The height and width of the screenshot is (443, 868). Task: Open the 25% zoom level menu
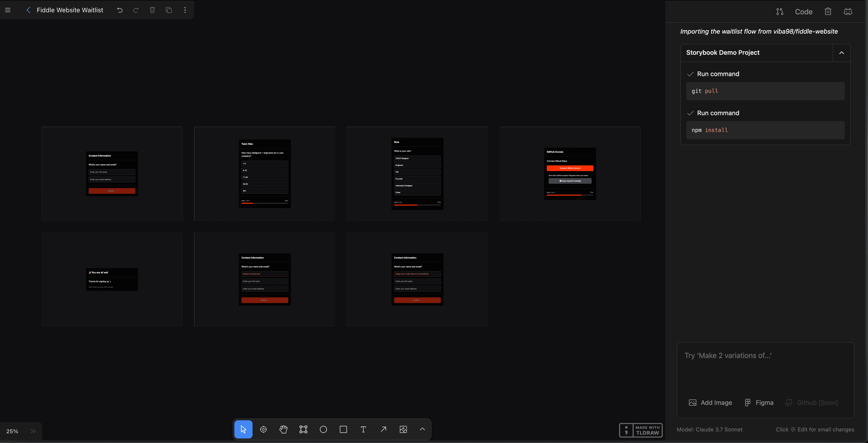pyautogui.click(x=12, y=431)
